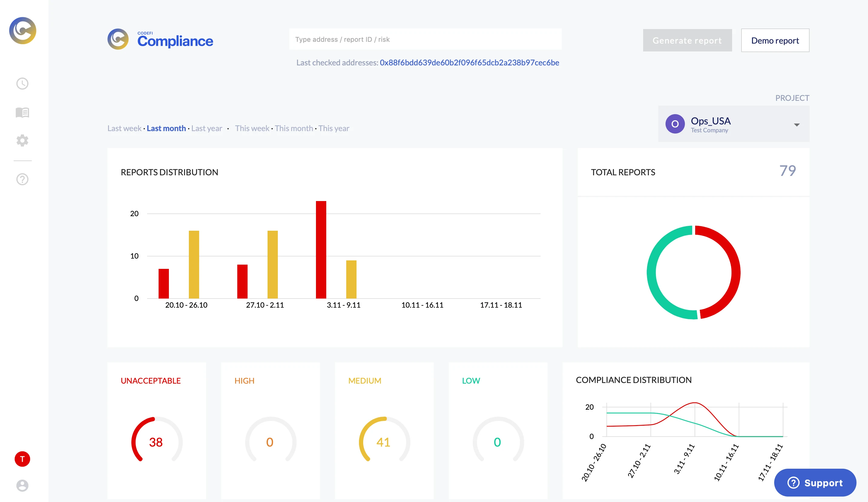The image size is (868, 502).
Task: Open the last checked address link
Action: (469, 63)
